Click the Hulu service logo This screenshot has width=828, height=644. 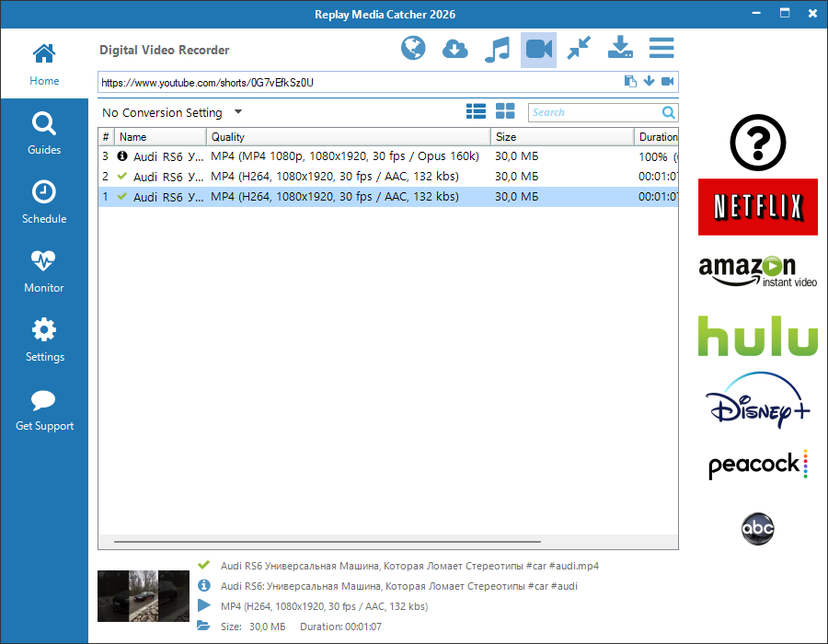(757, 336)
